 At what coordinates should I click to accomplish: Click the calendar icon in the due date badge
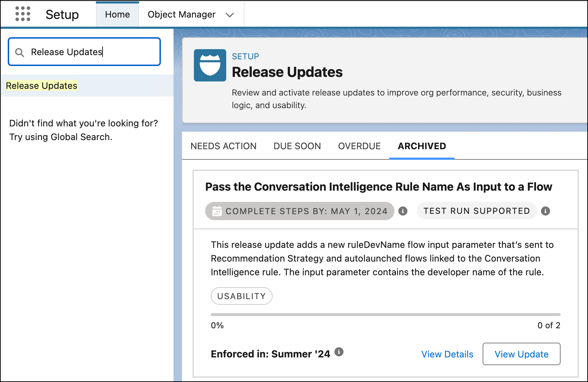click(217, 211)
